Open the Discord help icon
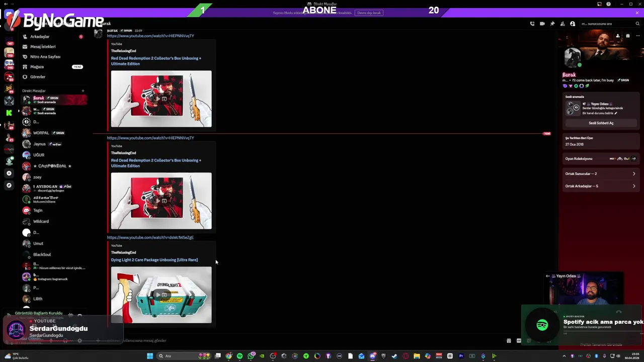 coord(608,4)
